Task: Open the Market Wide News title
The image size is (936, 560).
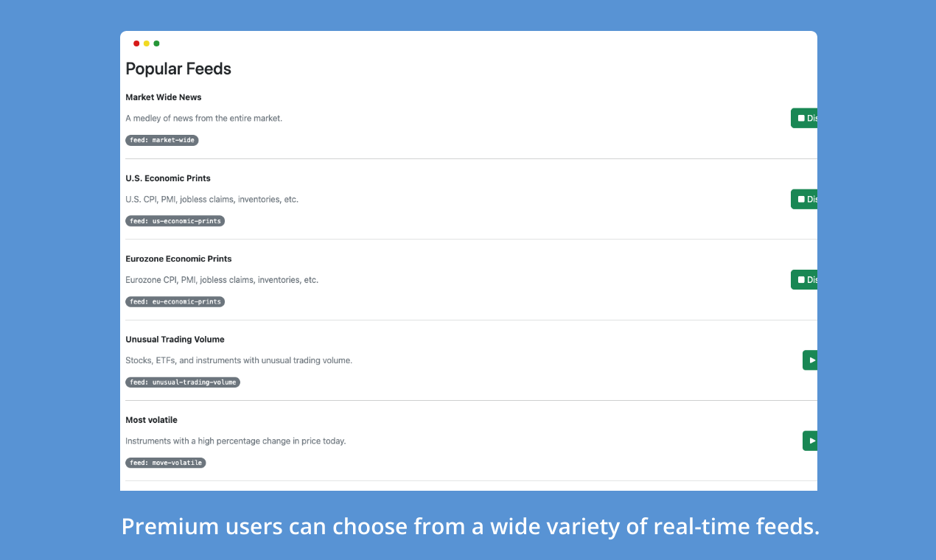Action: 164,97
